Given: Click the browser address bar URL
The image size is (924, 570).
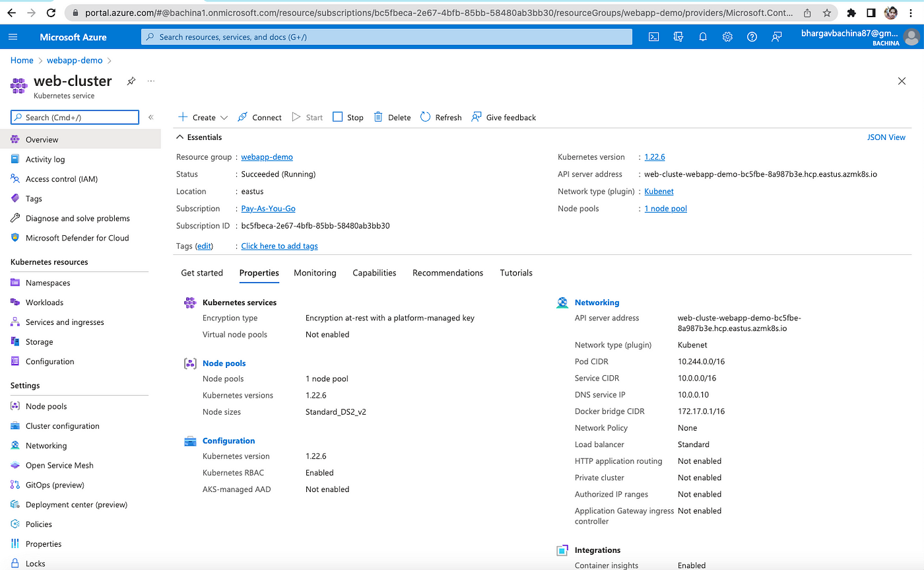Looking at the screenshot, I should click(x=439, y=13).
